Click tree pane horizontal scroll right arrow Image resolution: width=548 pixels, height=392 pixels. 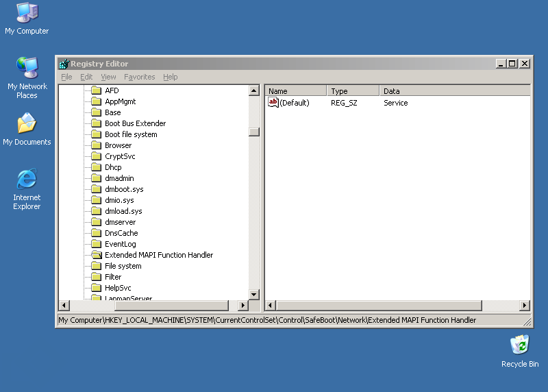click(x=243, y=305)
